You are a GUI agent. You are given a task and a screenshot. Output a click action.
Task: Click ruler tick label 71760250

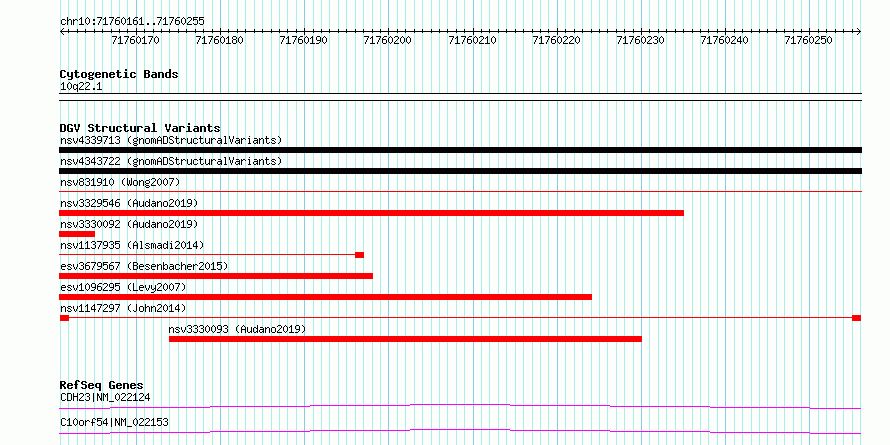[809, 40]
